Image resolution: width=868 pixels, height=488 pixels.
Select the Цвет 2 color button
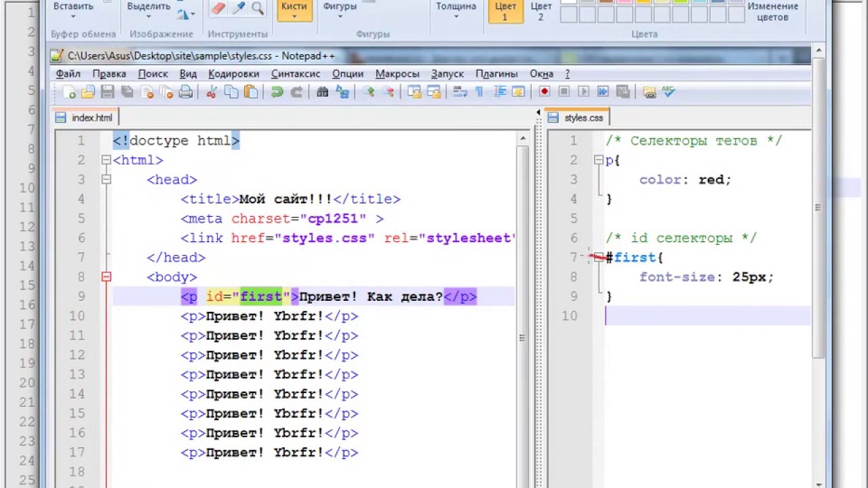point(540,12)
